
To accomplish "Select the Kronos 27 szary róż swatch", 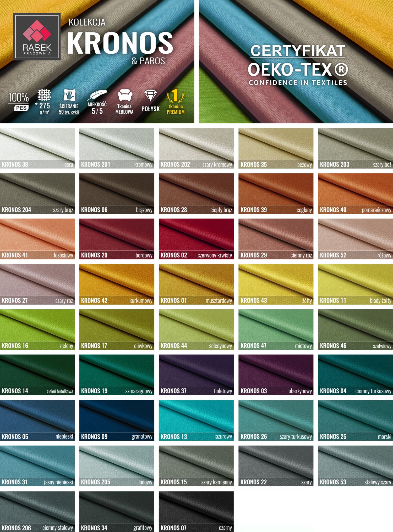I will coord(37,284).
